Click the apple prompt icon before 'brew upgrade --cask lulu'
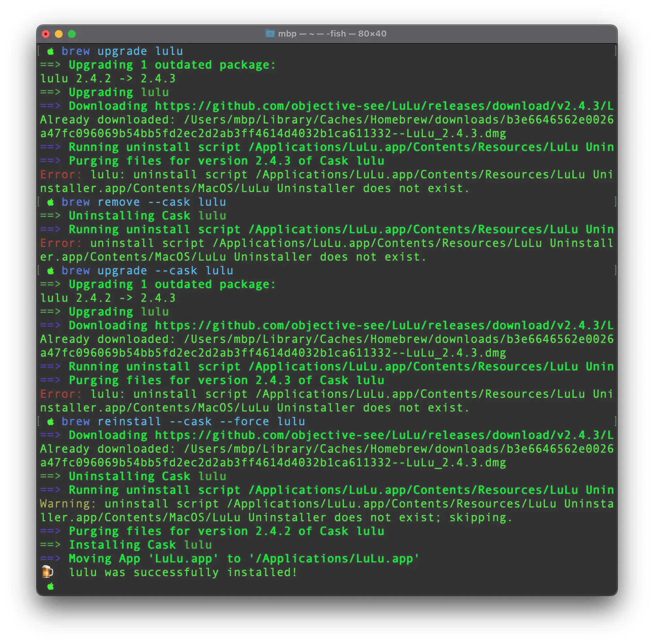 [51, 271]
